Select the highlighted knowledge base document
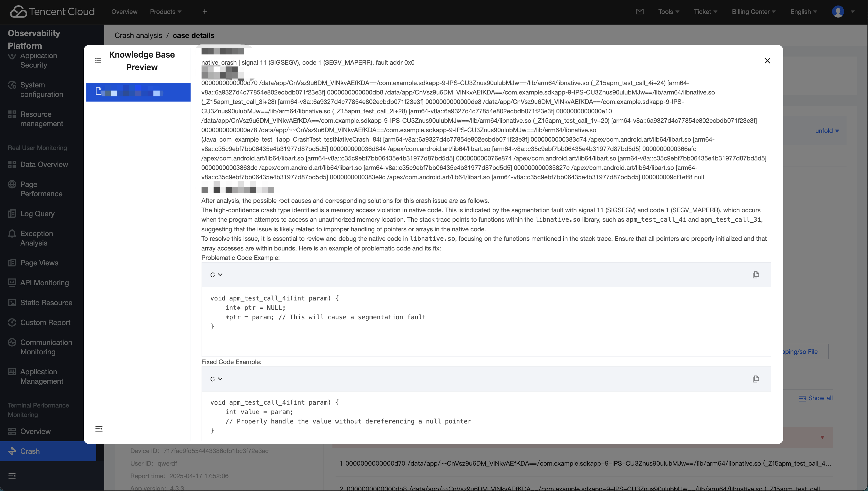The width and height of the screenshot is (868, 491). [138, 92]
